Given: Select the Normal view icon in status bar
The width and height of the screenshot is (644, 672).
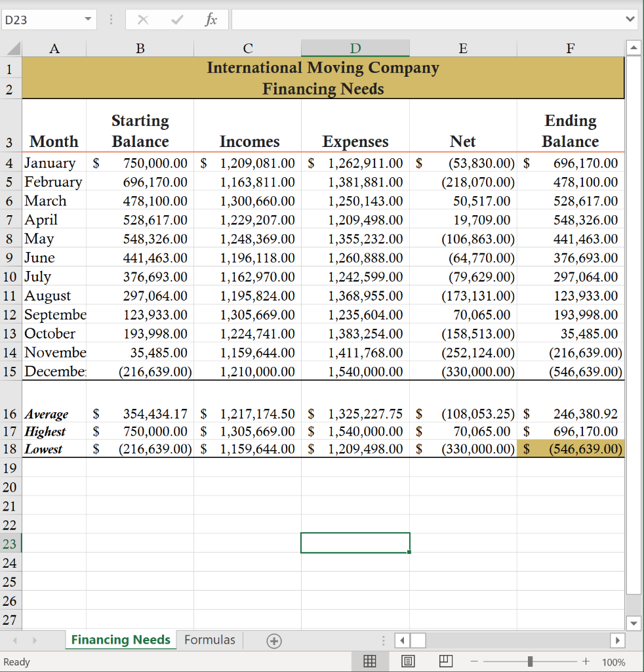Looking at the screenshot, I should tap(370, 661).
